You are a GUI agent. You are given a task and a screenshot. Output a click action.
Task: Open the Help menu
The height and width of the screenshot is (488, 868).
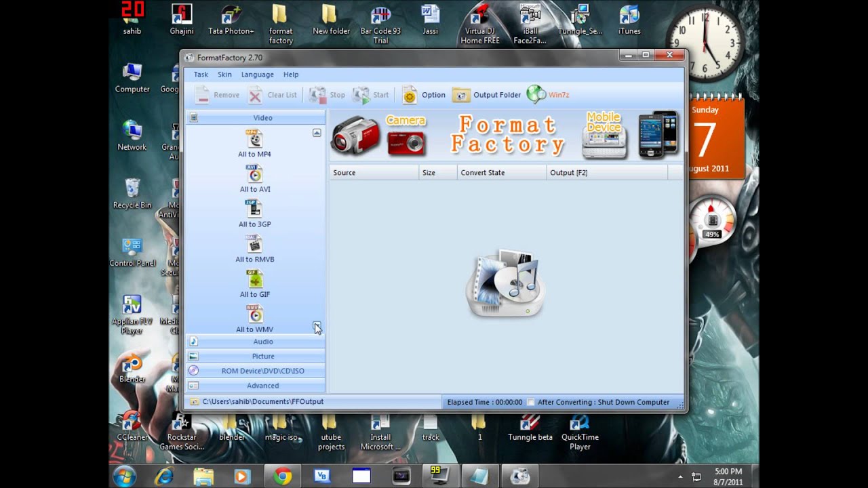tap(291, 75)
